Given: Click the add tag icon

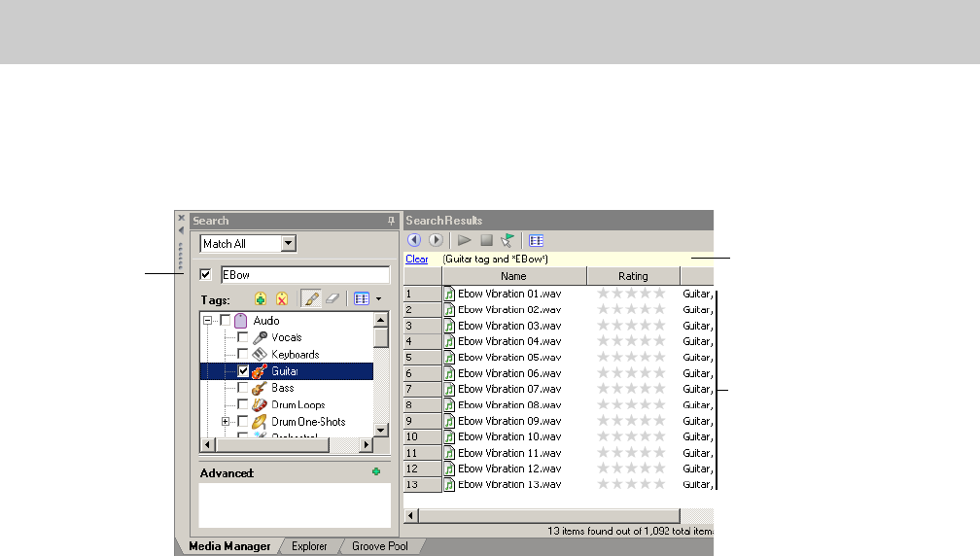Looking at the screenshot, I should pyautogui.click(x=260, y=298).
